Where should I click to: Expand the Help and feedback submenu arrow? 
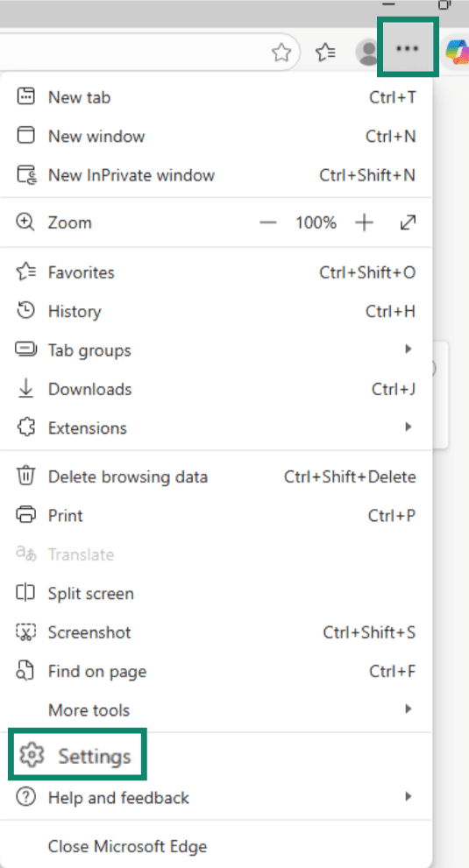click(408, 796)
